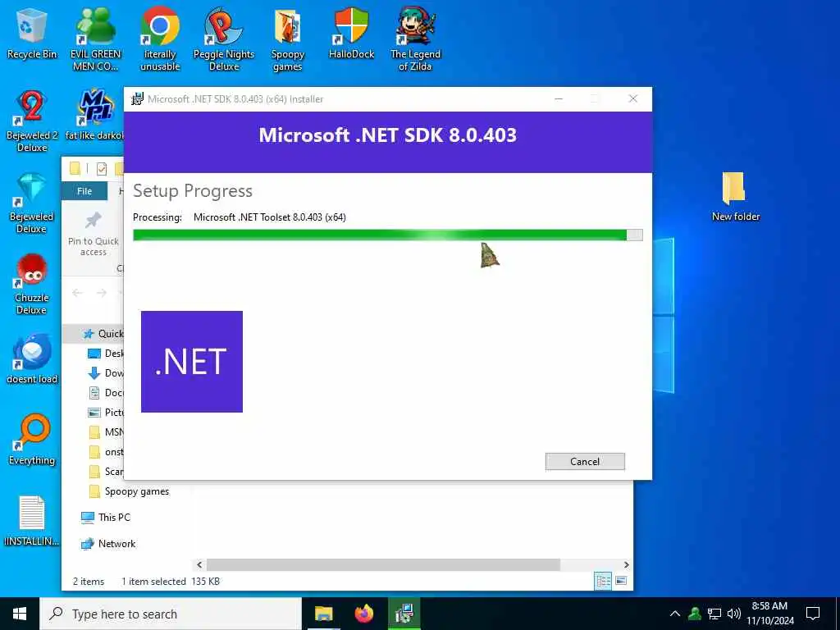Open the Spoopy games desktop folder
Viewport: 840px width, 630px height.
tap(288, 39)
